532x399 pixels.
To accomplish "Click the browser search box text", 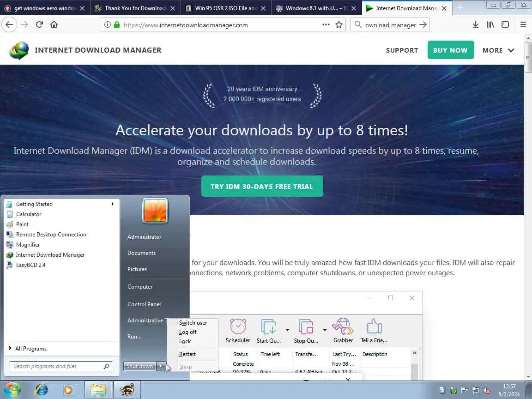I will coord(390,25).
